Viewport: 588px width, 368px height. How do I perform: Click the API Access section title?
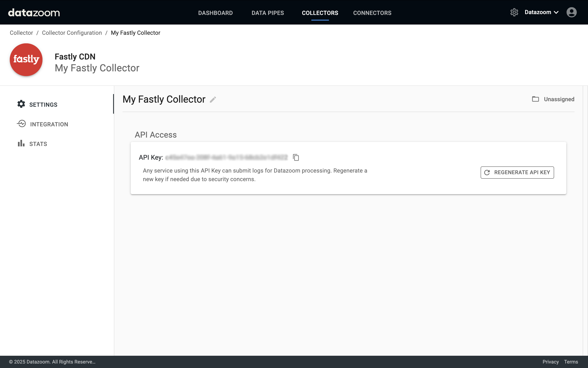click(156, 135)
